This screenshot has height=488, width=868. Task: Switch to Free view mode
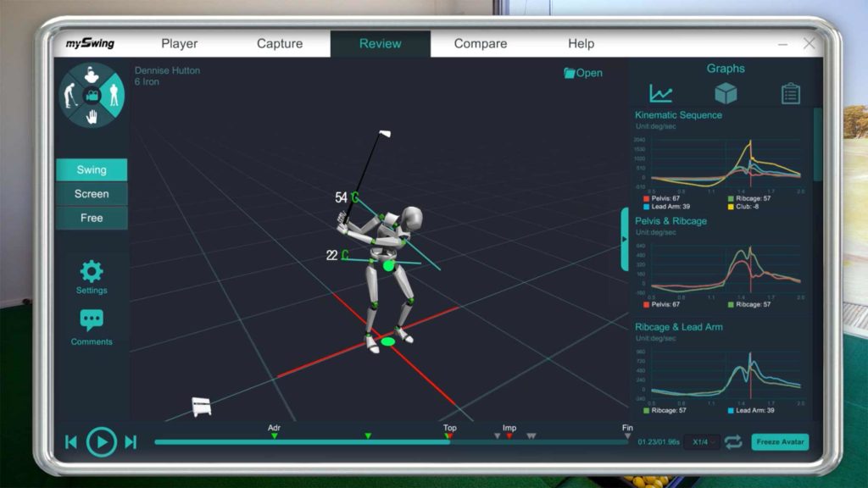[92, 218]
